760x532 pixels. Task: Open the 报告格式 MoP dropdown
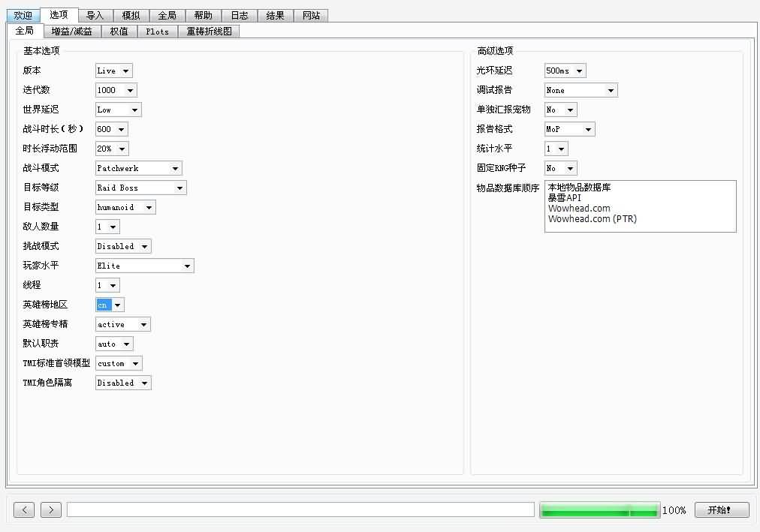click(x=569, y=129)
